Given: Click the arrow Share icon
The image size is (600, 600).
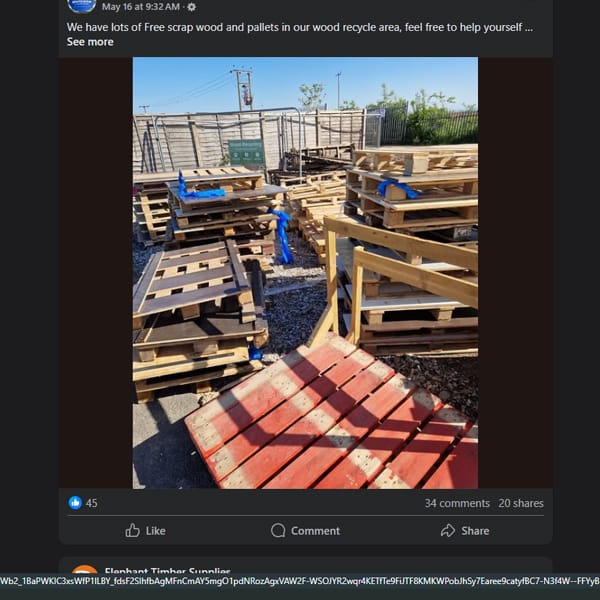Looking at the screenshot, I should pyautogui.click(x=448, y=530).
